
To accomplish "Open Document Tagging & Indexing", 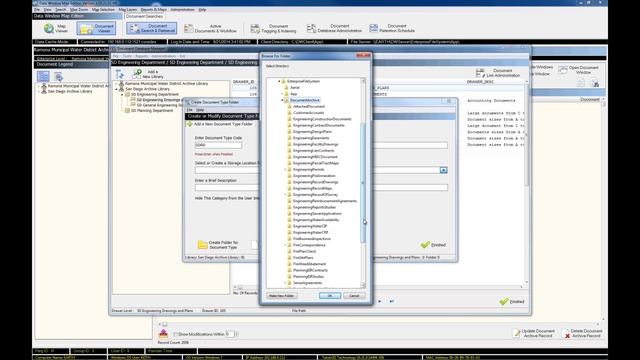I will coord(273,28).
